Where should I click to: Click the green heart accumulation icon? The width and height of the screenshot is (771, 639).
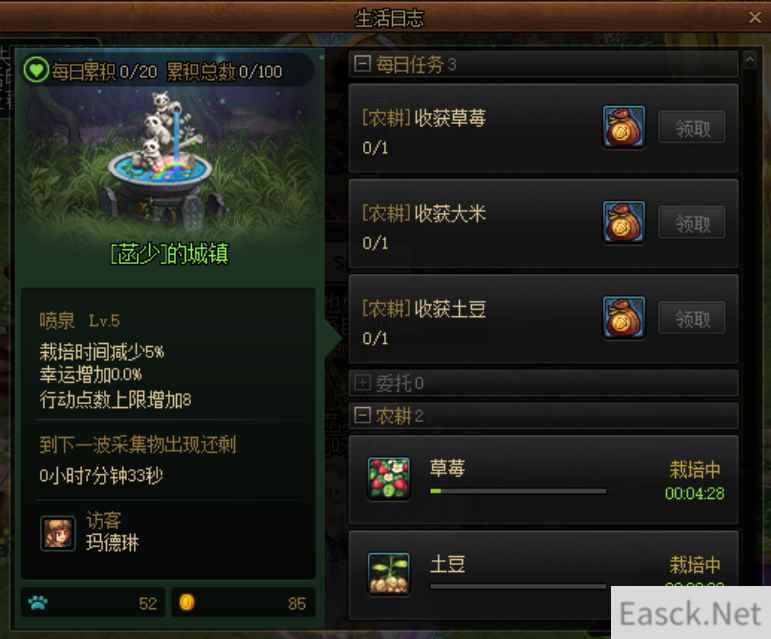[x=36, y=70]
